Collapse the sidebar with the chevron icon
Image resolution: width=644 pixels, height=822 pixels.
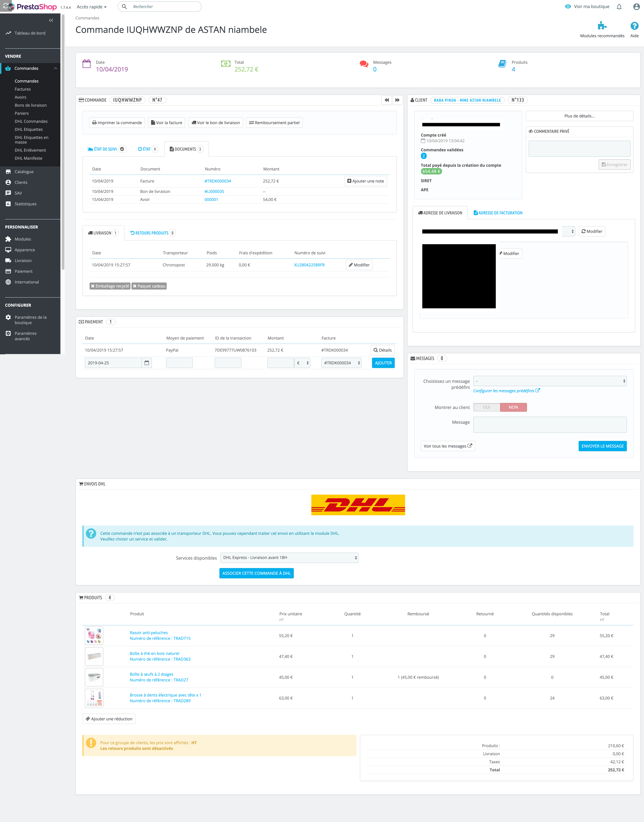pyautogui.click(x=51, y=20)
